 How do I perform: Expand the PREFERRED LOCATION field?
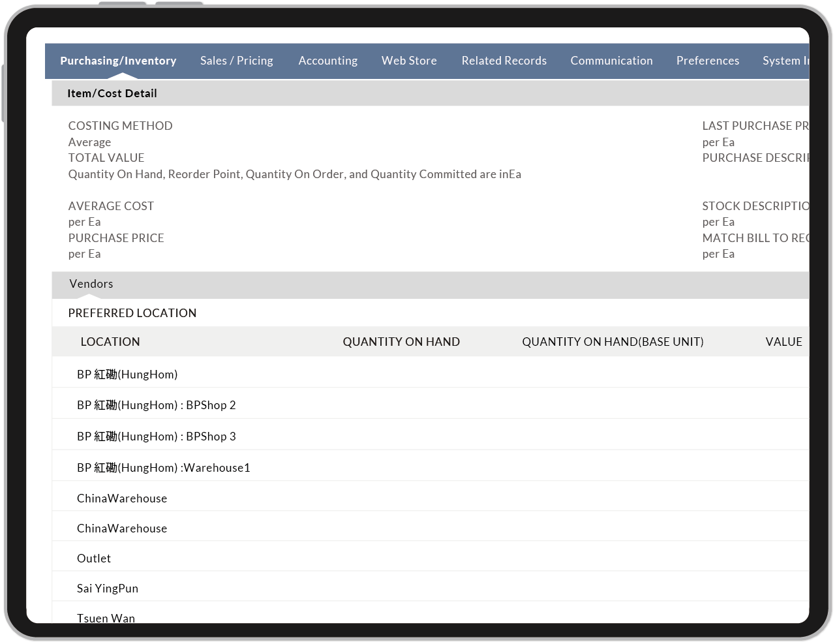point(132,313)
